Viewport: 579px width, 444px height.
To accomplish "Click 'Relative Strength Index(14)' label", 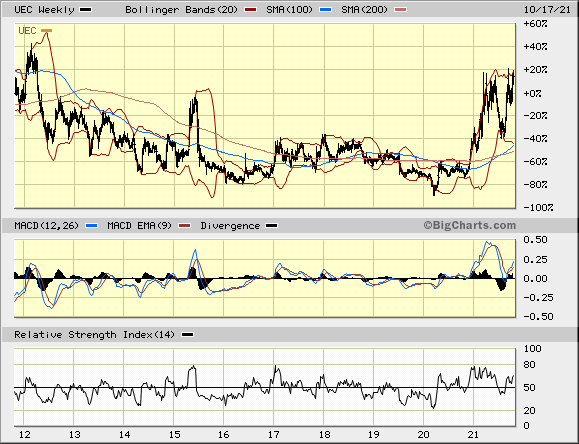I will [x=94, y=335].
